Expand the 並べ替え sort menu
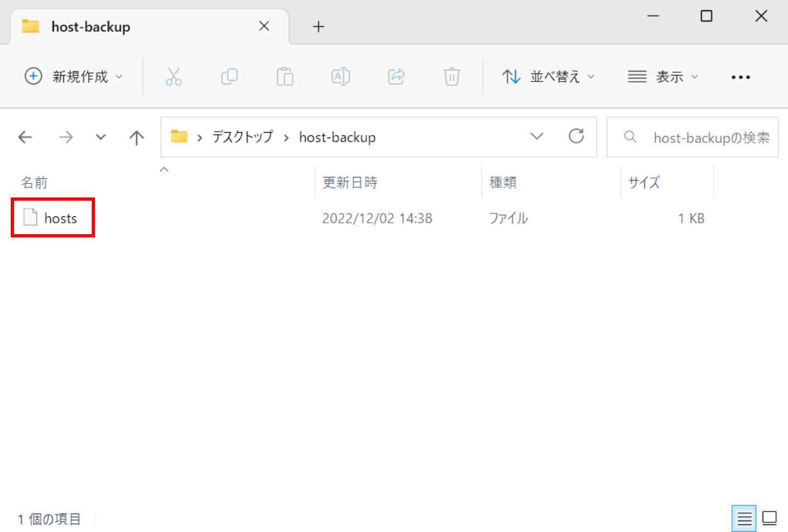Image resolution: width=788 pixels, height=532 pixels. (548, 77)
